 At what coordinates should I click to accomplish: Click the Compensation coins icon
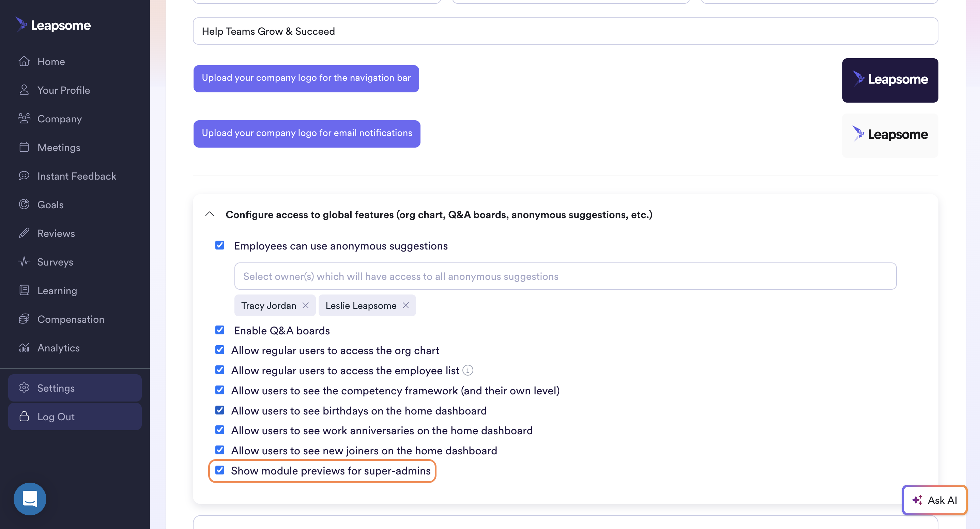[24, 319]
